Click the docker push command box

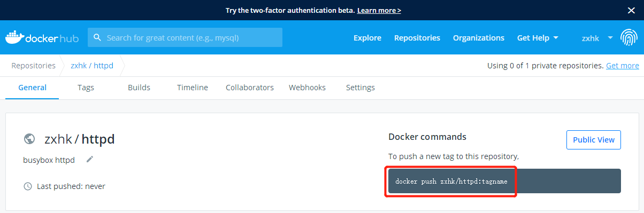point(504,181)
